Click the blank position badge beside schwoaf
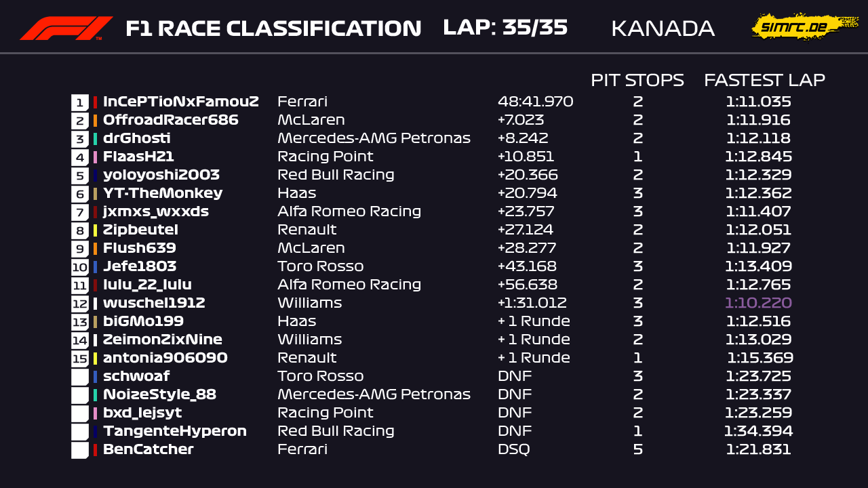This screenshot has height=488, width=868. pyautogui.click(x=80, y=377)
